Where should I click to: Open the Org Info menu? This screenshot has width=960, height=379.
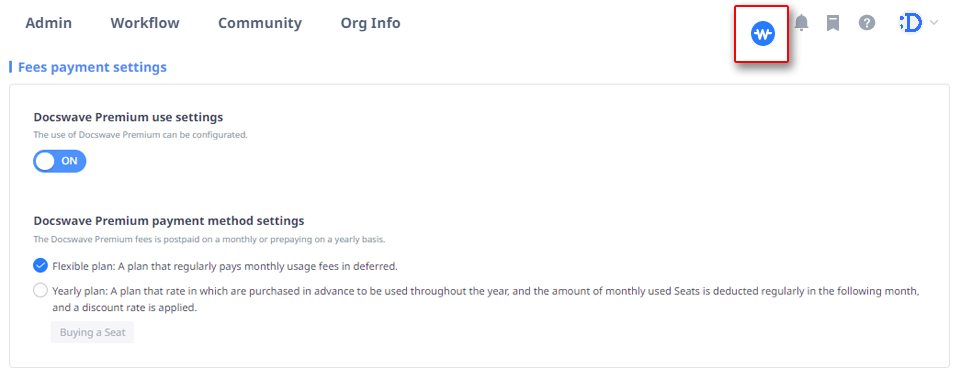(x=370, y=23)
